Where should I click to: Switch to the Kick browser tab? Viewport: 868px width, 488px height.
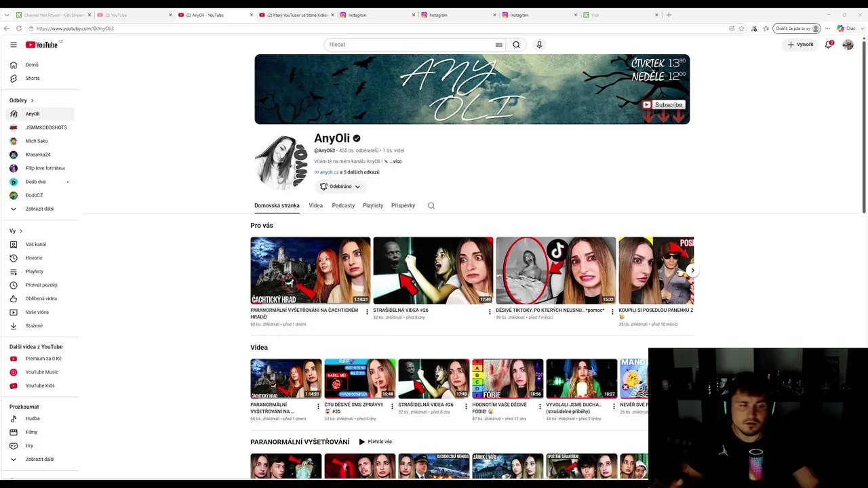tap(620, 15)
